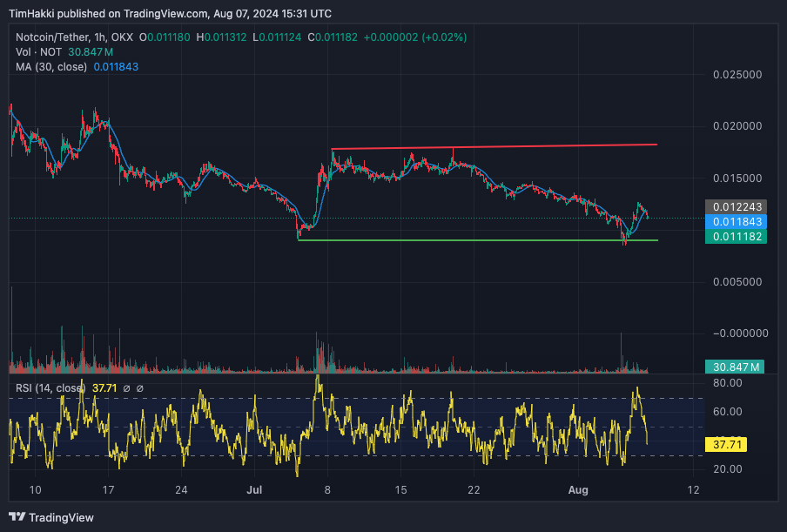The image size is (787, 532).
Task: Click the 0.025000 price scale label
Action: tap(737, 75)
